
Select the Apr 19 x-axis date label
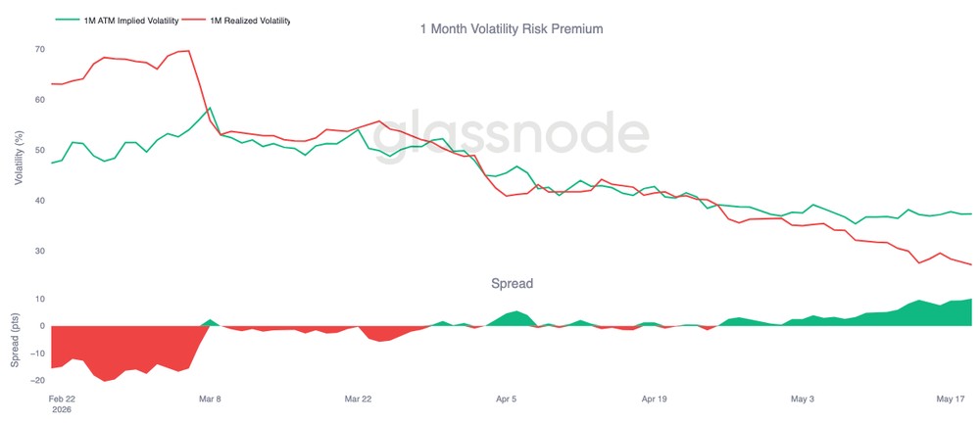click(x=654, y=399)
